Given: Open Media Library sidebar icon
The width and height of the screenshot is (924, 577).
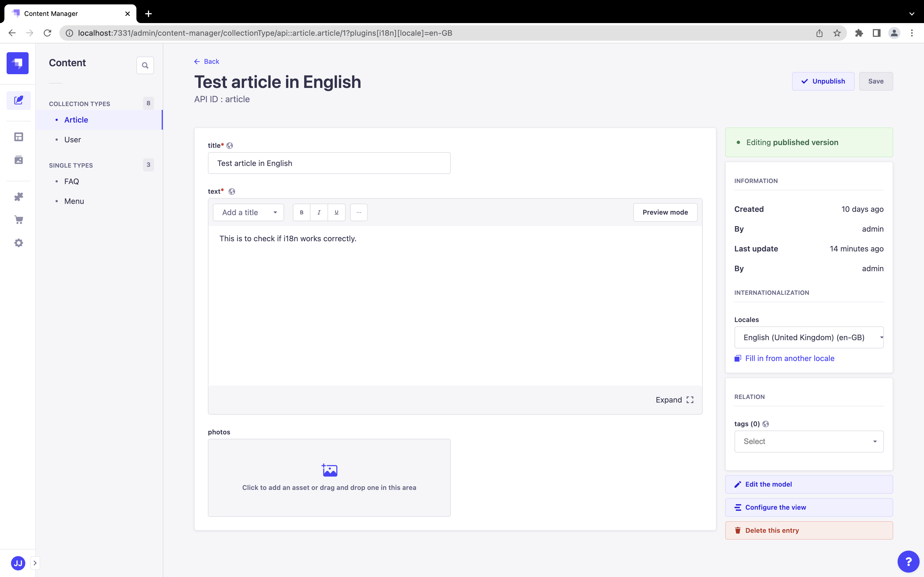Looking at the screenshot, I should [18, 160].
